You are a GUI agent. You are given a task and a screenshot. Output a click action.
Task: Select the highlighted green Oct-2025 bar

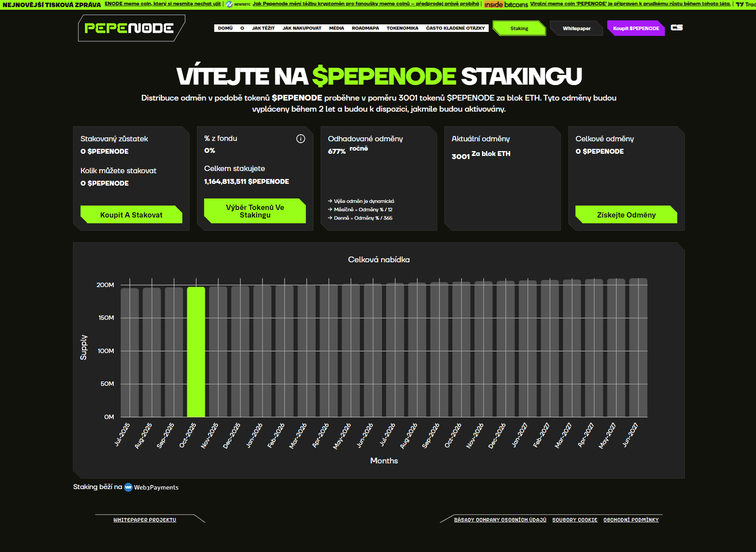point(196,352)
